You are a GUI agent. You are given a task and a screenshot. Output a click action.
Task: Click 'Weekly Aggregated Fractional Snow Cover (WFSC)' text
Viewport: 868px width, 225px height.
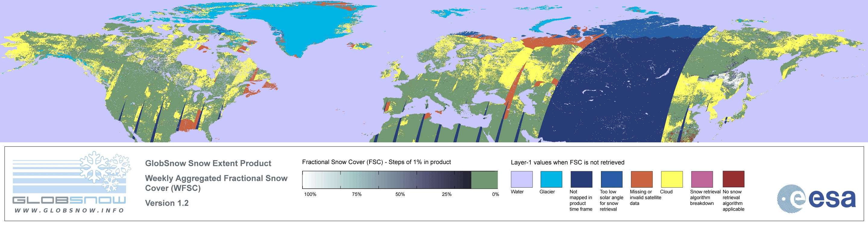216,183
